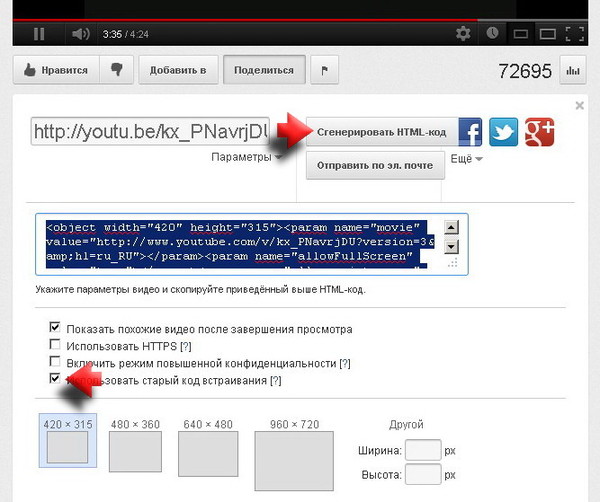Viewport: 600px width, 502px height.
Task: Share video on Twitter icon
Action: click(x=503, y=132)
